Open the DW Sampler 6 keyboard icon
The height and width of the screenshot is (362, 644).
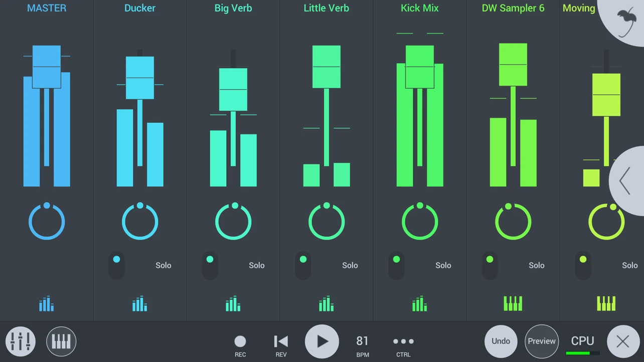pyautogui.click(x=513, y=304)
